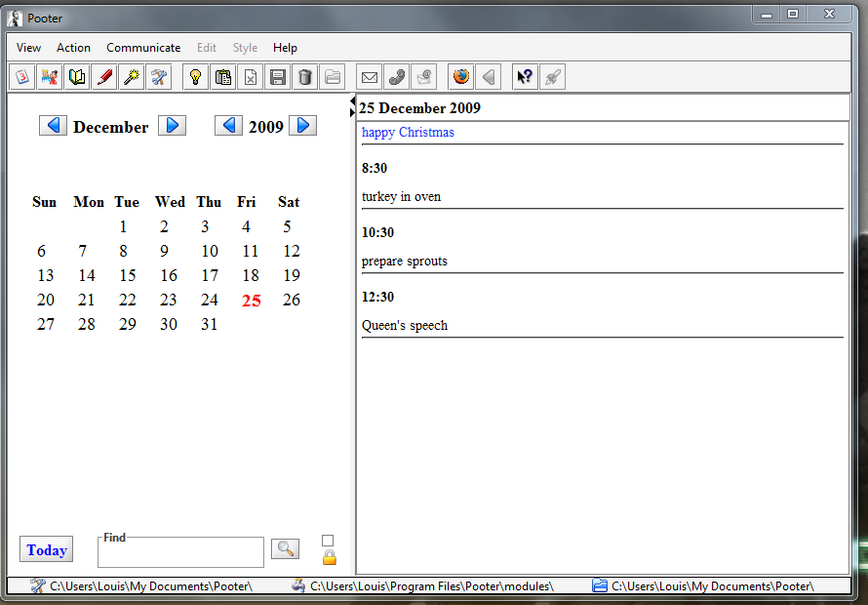Image resolution: width=868 pixels, height=605 pixels.
Task: Open the wrench and hammer settings icon
Action: [x=158, y=77]
